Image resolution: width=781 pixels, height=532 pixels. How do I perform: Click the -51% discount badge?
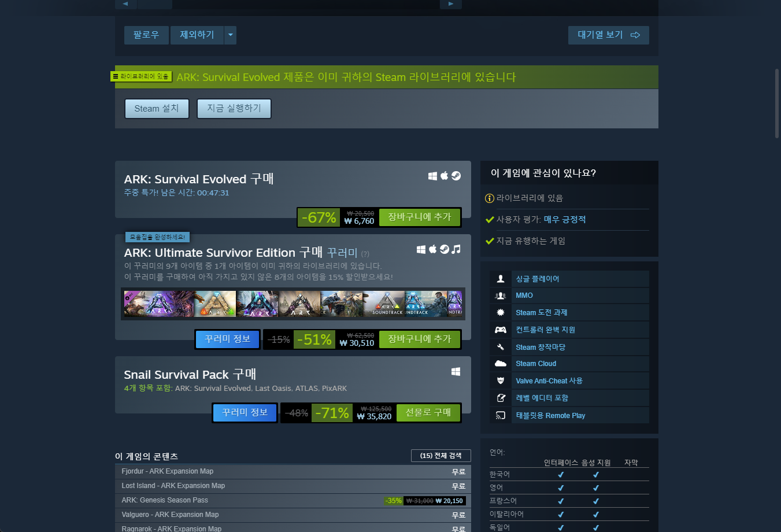click(314, 339)
